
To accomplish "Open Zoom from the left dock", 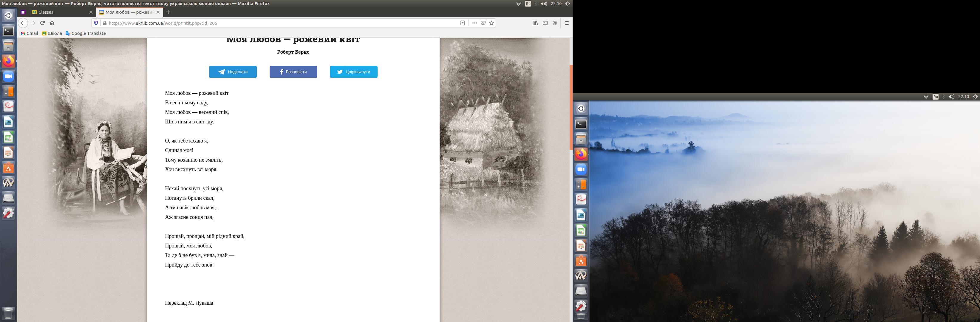I will point(8,76).
